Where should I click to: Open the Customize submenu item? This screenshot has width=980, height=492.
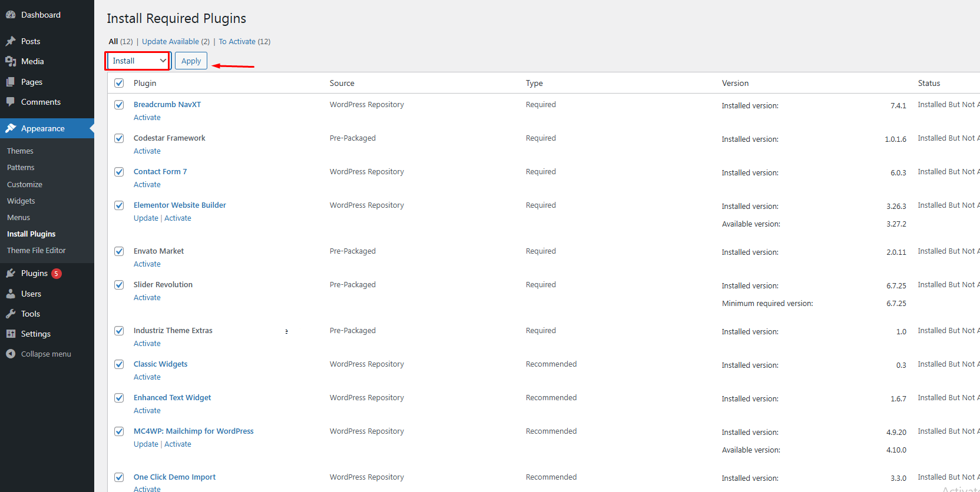tap(25, 185)
